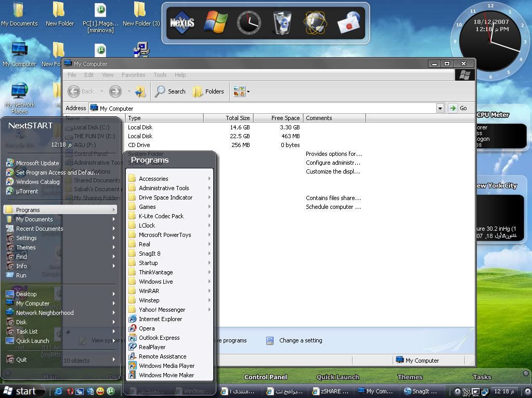Open the clock icon in Nexus dock
This screenshot has height=398, width=532.
pos(249,22)
